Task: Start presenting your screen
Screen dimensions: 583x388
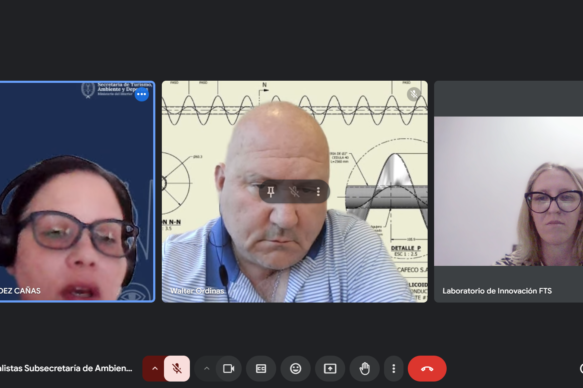Action: 330,368
